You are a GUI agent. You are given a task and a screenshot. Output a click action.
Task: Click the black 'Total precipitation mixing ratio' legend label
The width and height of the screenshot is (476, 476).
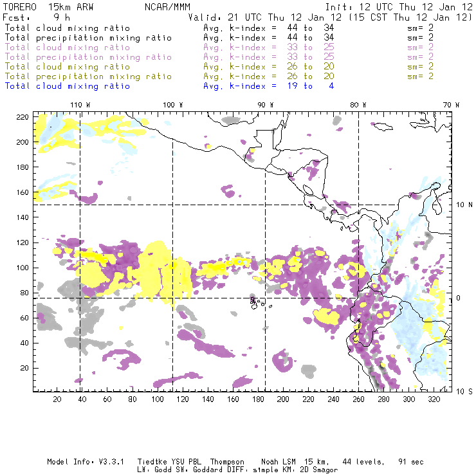click(x=88, y=38)
